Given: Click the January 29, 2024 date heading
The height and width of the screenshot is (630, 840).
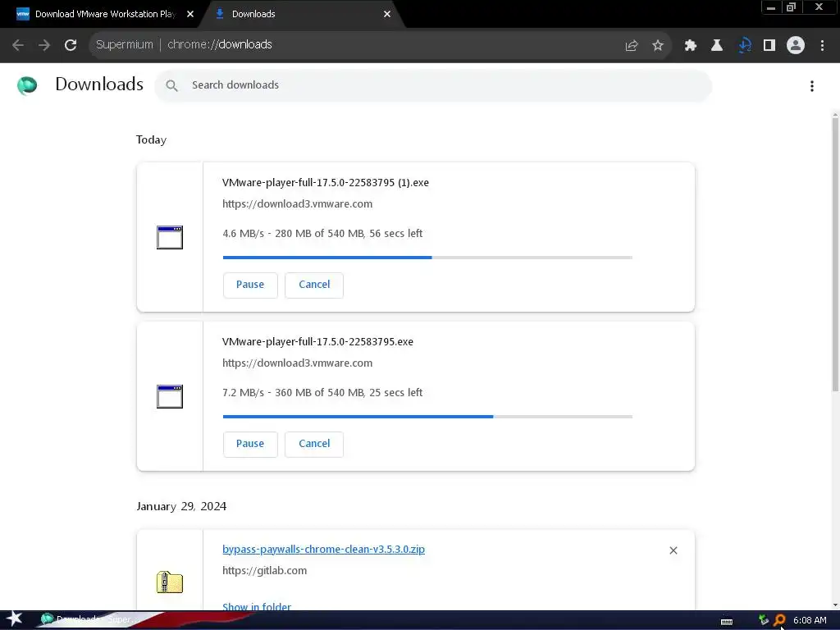Looking at the screenshot, I should [x=181, y=507].
